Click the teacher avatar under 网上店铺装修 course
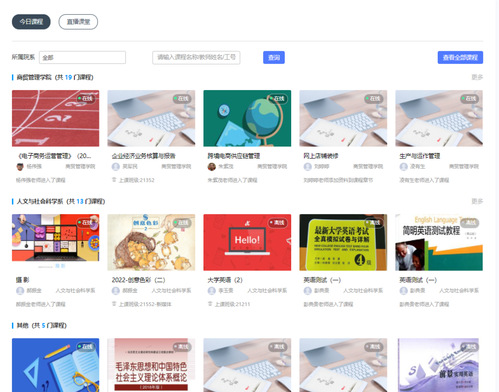The image size is (499, 392). (x=308, y=166)
